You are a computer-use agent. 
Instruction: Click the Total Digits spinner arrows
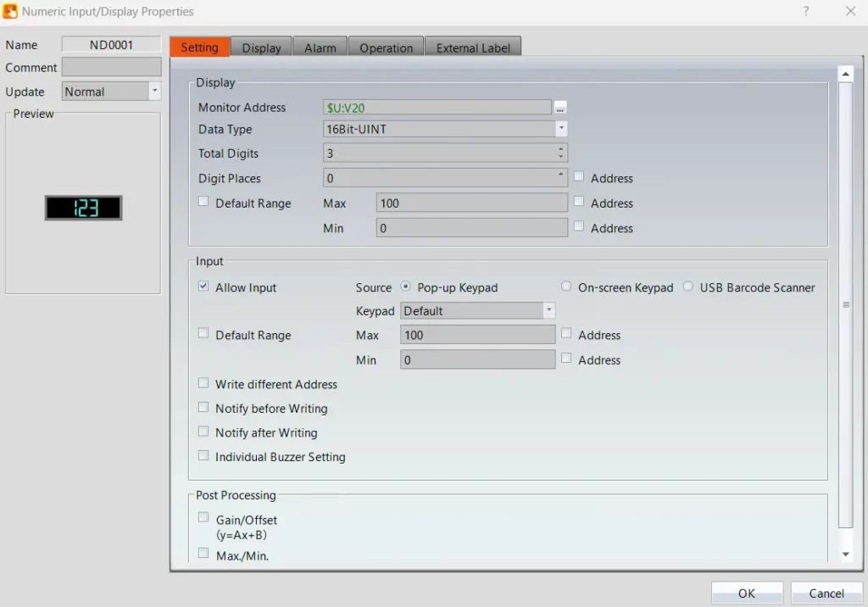click(560, 153)
